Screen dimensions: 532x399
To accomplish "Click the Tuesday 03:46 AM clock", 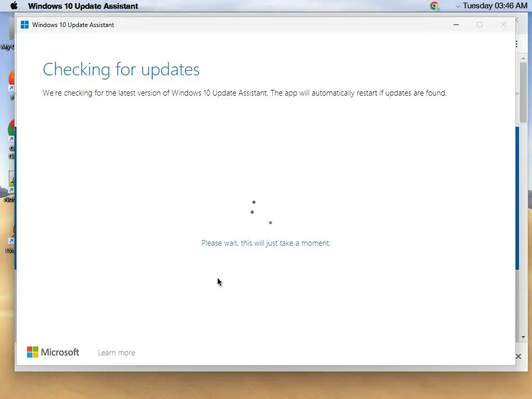I will point(495,6).
